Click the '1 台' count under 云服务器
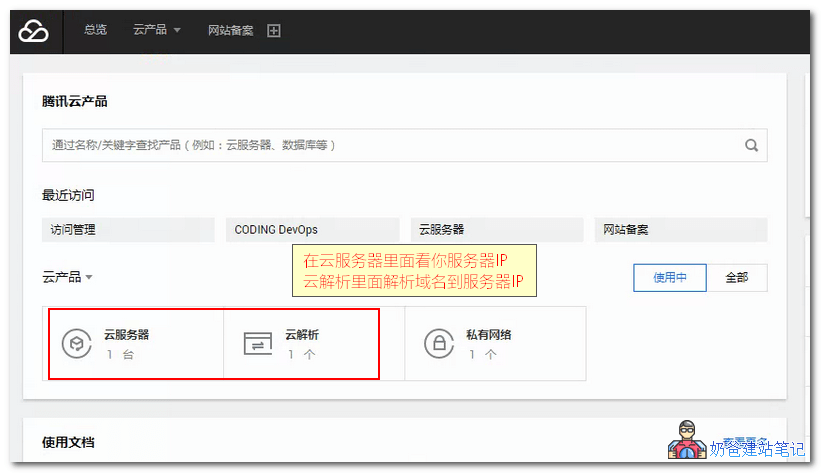This screenshot has width=821, height=473. [x=121, y=355]
